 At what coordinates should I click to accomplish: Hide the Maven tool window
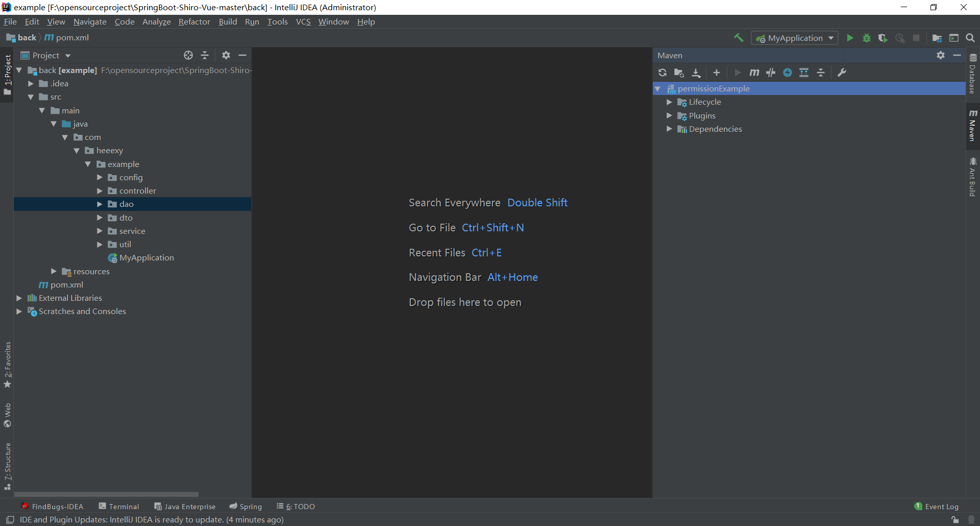[957, 55]
